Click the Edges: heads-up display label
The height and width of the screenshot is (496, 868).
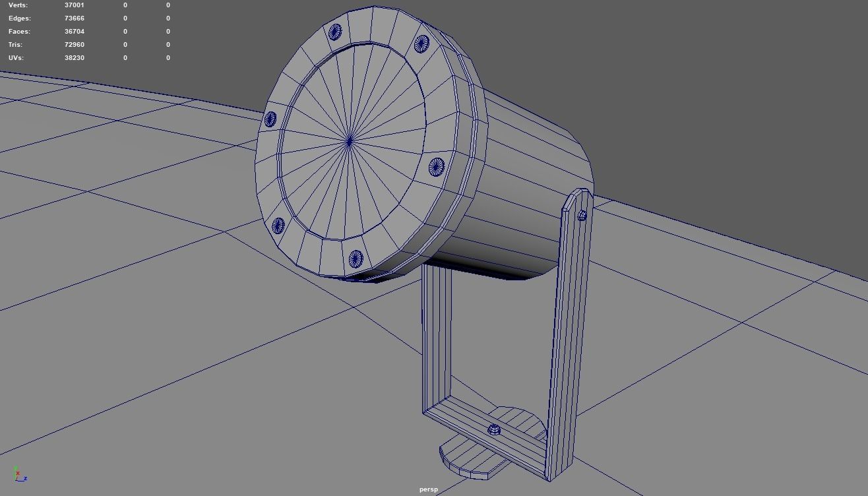click(20, 18)
